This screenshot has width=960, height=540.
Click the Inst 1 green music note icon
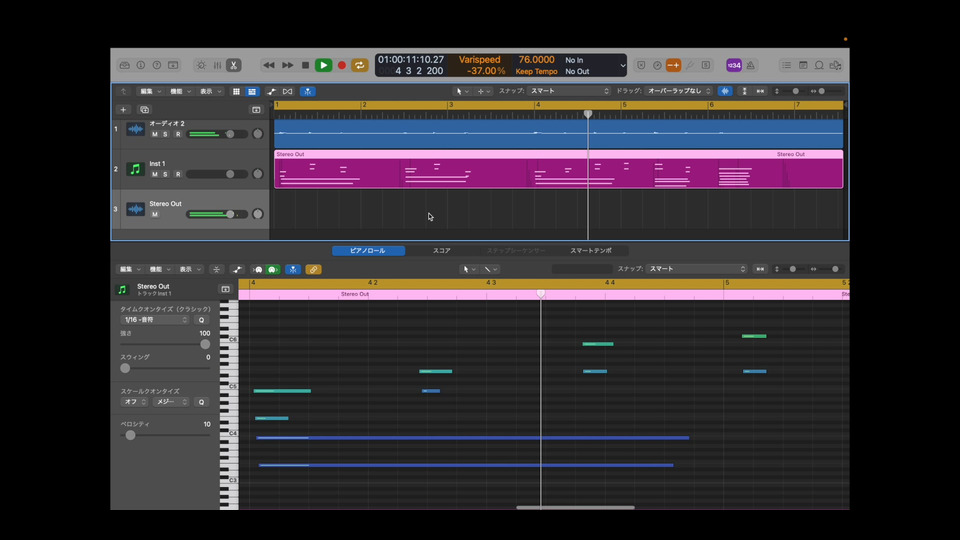coord(135,169)
